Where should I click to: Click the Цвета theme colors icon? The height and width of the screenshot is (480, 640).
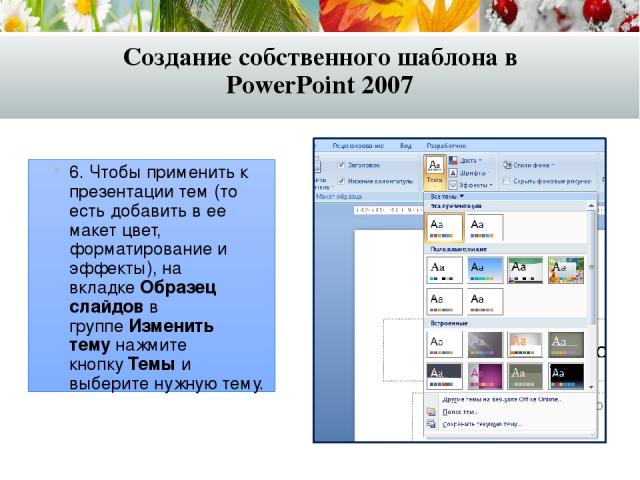point(453,160)
